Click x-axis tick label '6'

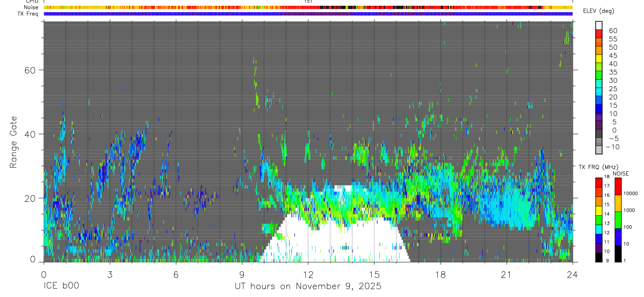176,274
